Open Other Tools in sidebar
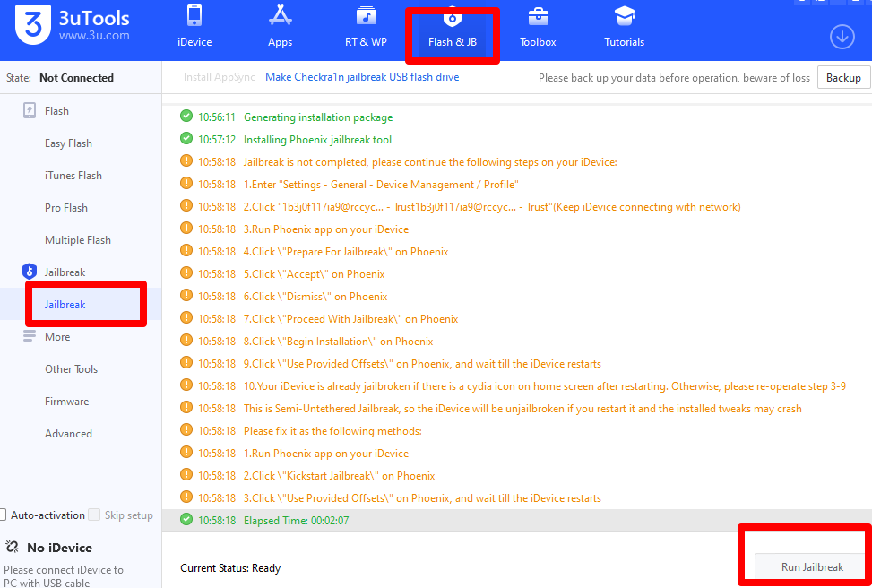 tap(71, 368)
